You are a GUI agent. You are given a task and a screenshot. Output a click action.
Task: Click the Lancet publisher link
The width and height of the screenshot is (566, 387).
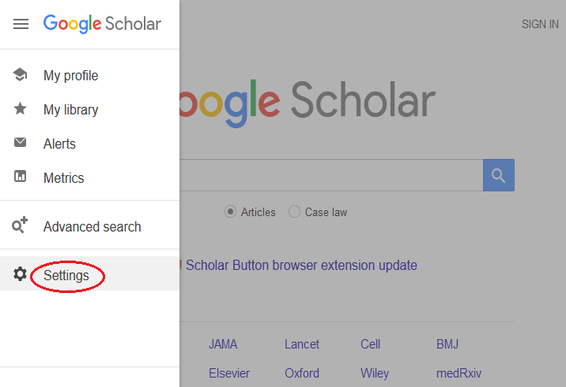point(302,344)
